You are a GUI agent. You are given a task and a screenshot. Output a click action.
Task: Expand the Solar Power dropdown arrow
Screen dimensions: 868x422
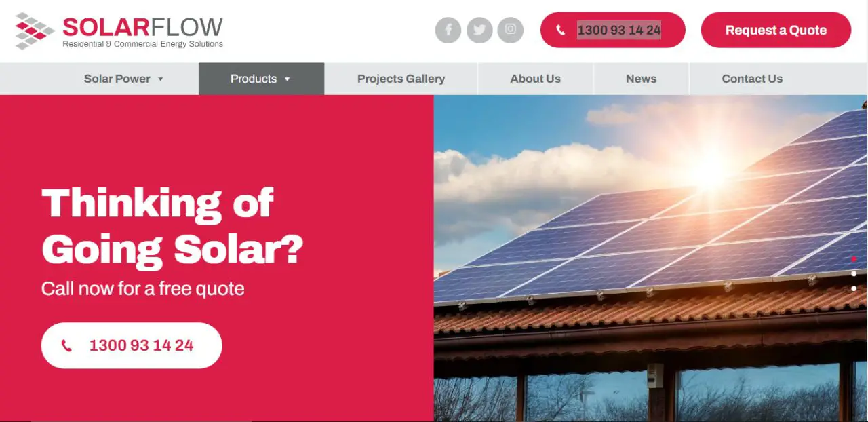point(161,79)
